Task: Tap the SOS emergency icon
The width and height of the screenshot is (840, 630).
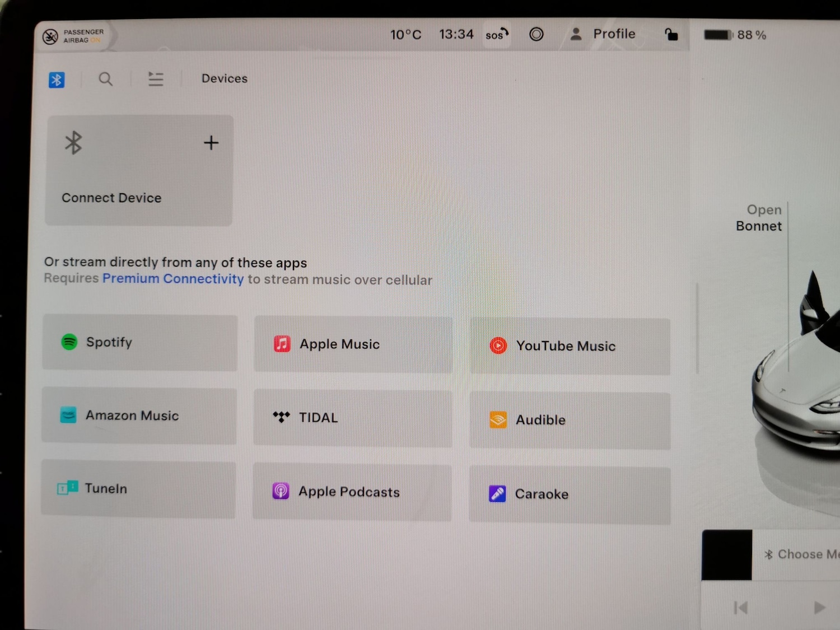Action: click(x=497, y=35)
